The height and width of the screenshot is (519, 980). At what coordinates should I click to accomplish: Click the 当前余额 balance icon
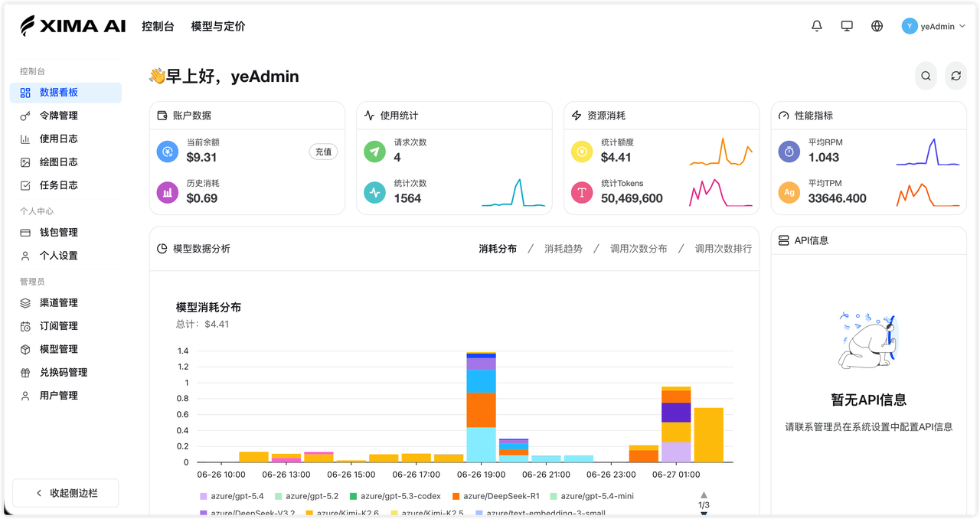click(x=168, y=152)
